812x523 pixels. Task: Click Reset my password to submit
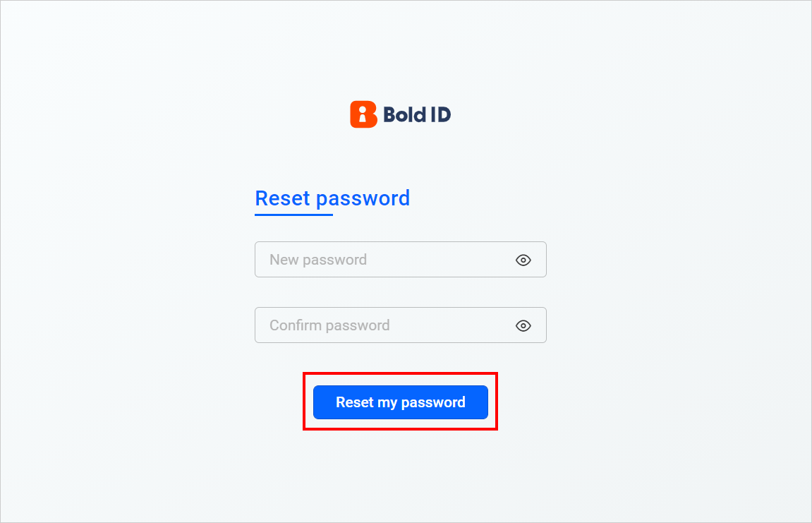(x=400, y=402)
